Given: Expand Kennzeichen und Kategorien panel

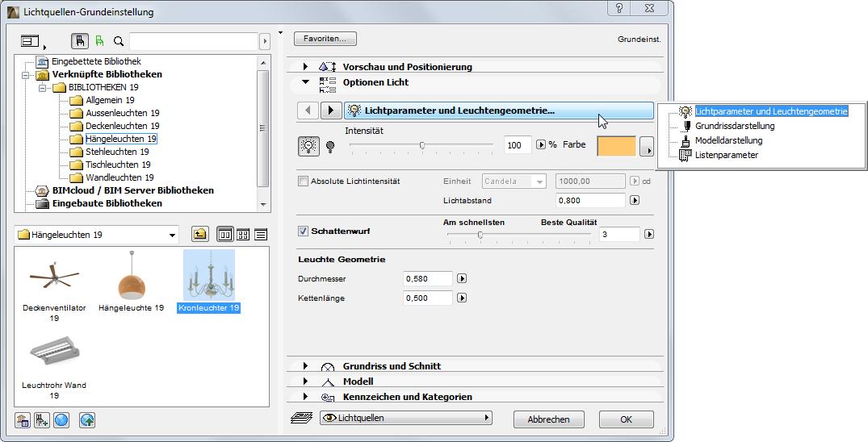Looking at the screenshot, I should [305, 397].
